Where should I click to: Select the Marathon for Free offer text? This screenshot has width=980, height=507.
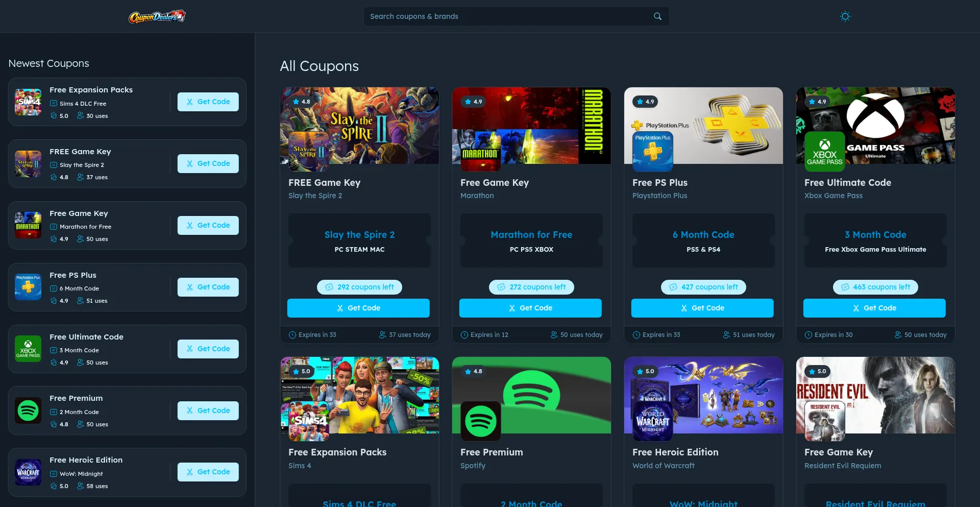point(531,235)
